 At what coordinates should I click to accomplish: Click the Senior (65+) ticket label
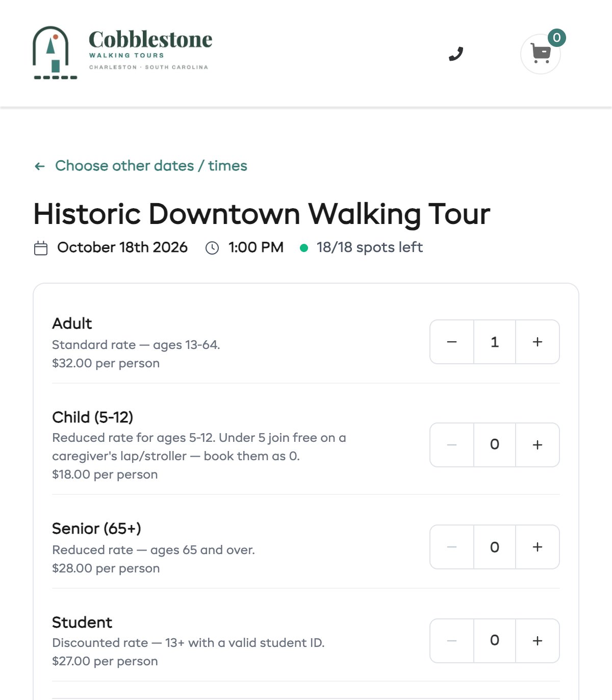[x=96, y=529]
